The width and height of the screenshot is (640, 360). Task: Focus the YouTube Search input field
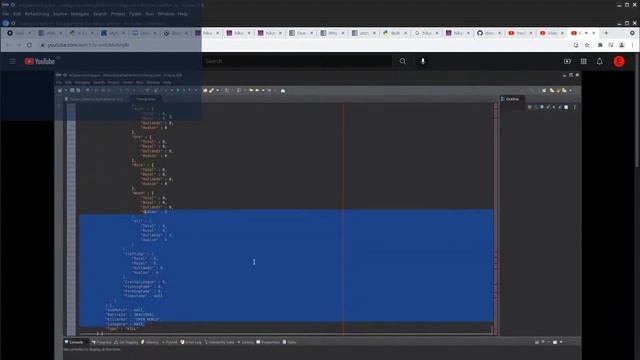click(297, 61)
